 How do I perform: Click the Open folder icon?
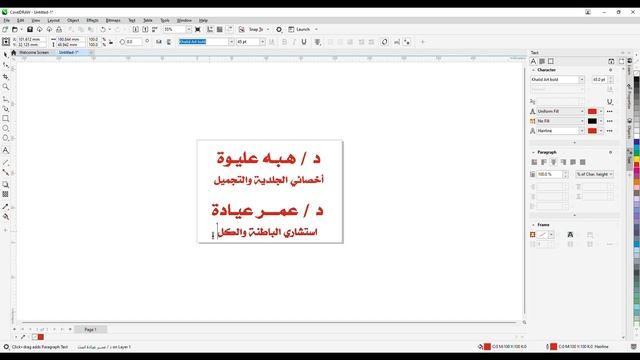click(x=15, y=29)
